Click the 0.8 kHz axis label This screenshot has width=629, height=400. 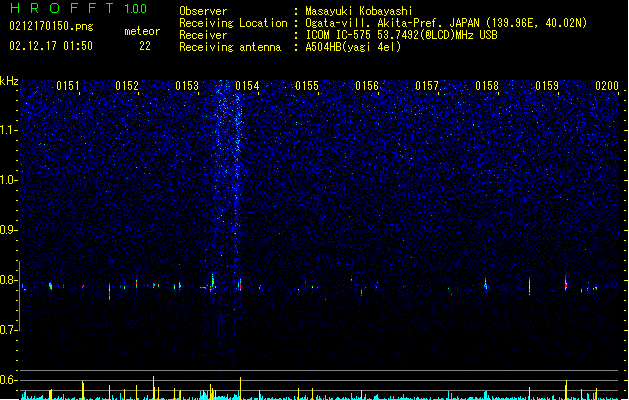(x=9, y=280)
